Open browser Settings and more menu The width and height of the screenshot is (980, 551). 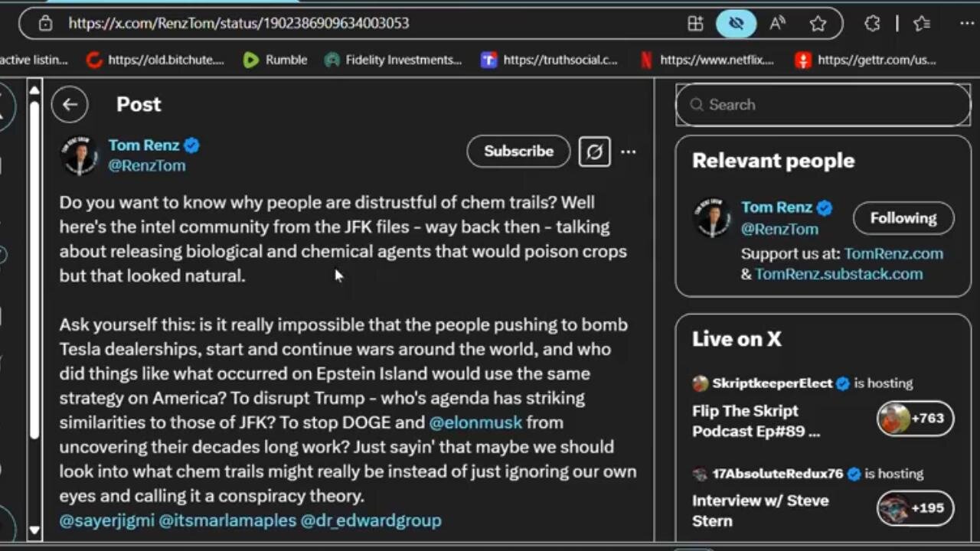(966, 23)
